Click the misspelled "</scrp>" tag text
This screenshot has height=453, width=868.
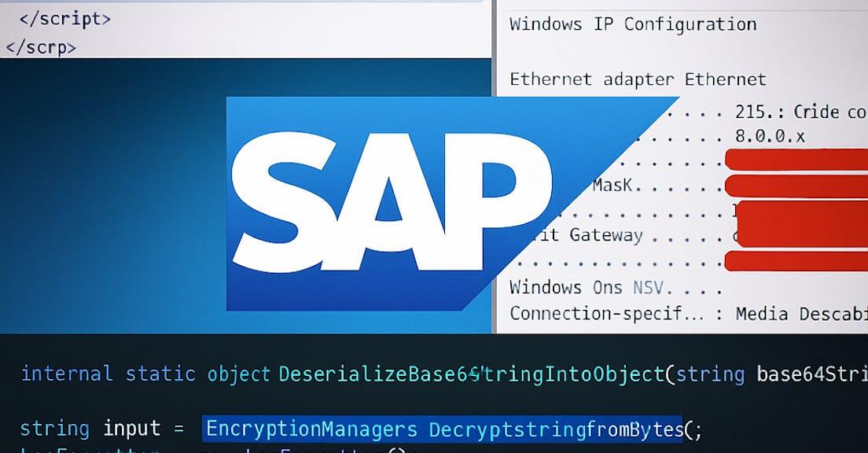(40, 48)
